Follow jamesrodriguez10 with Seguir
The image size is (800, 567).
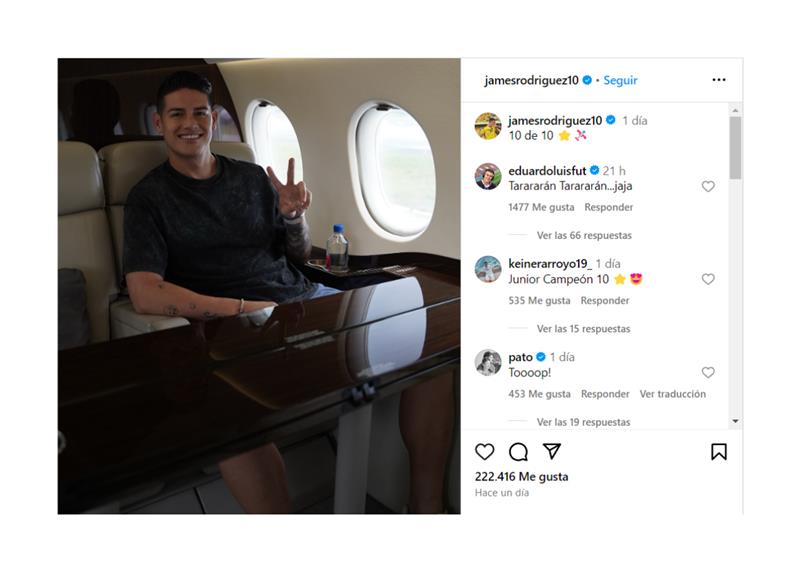tap(620, 80)
